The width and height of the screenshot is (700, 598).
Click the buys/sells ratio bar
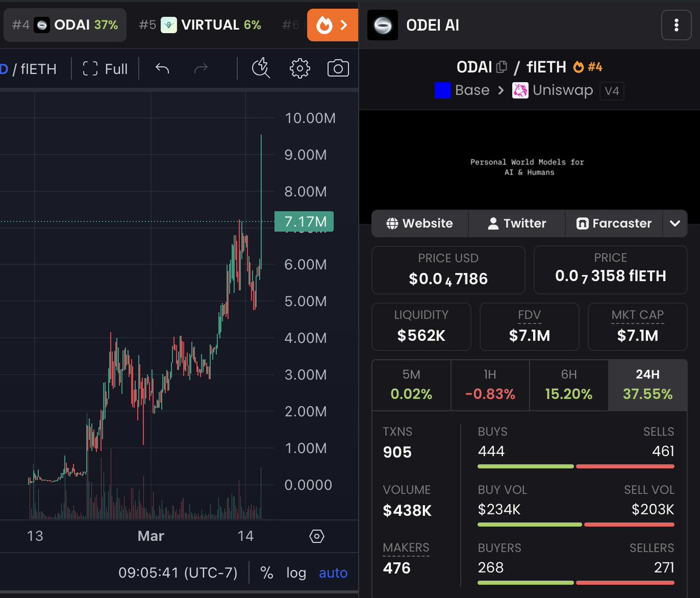pos(576,466)
